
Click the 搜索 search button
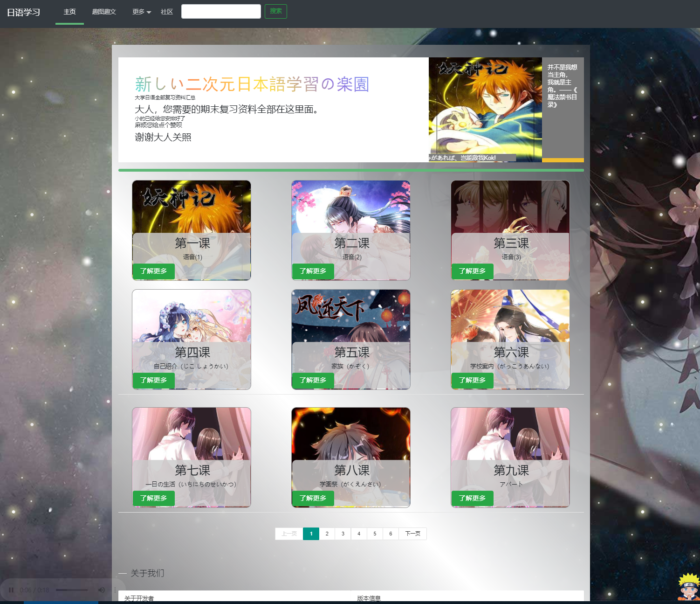pyautogui.click(x=276, y=11)
